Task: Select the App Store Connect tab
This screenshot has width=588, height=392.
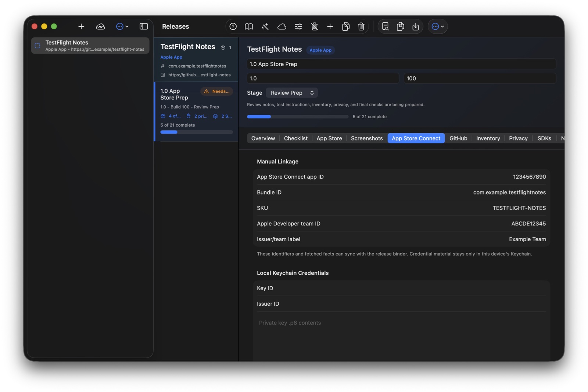Action: pyautogui.click(x=416, y=138)
